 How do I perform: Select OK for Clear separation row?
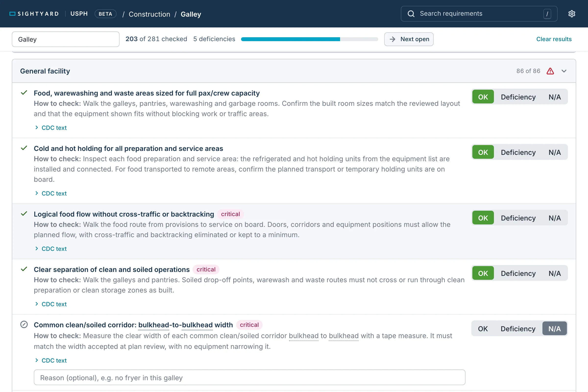(x=483, y=273)
